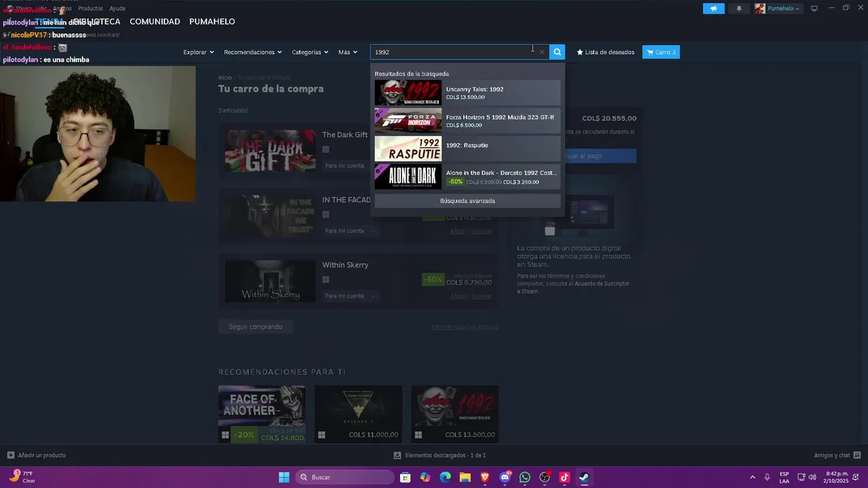Click the Within Skerry cart thumbnail
868x488 pixels.
[270, 281]
